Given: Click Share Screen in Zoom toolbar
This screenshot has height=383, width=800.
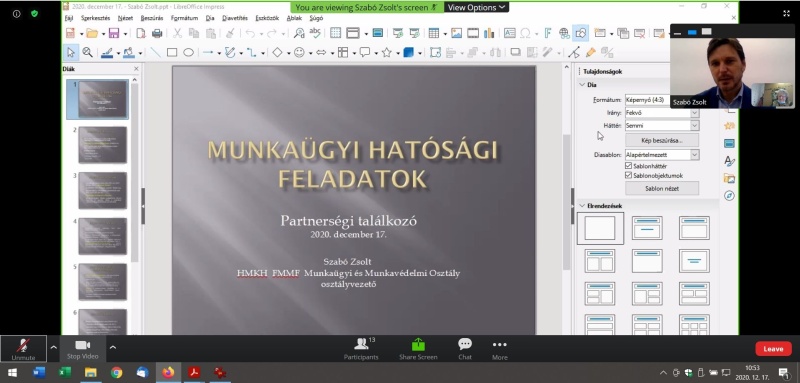Looking at the screenshot, I should (x=418, y=349).
